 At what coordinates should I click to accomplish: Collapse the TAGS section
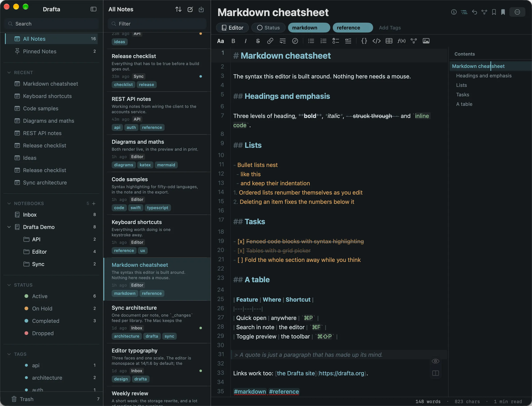[9, 354]
